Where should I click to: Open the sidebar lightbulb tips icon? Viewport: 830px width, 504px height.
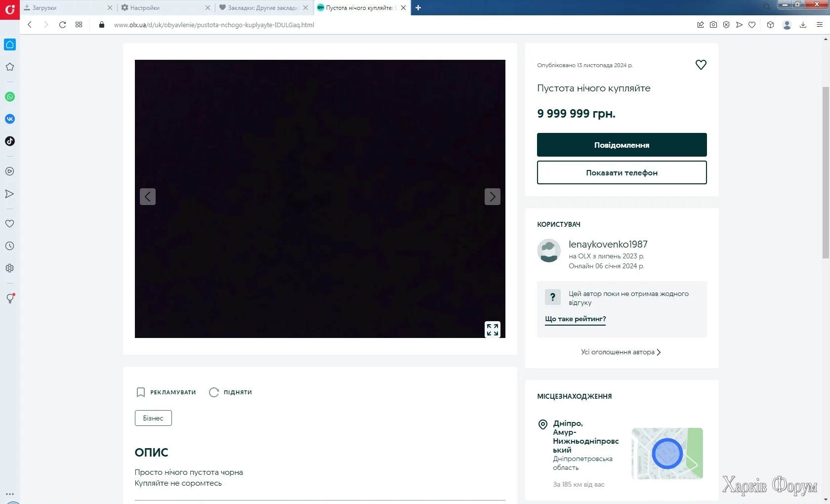point(10,298)
